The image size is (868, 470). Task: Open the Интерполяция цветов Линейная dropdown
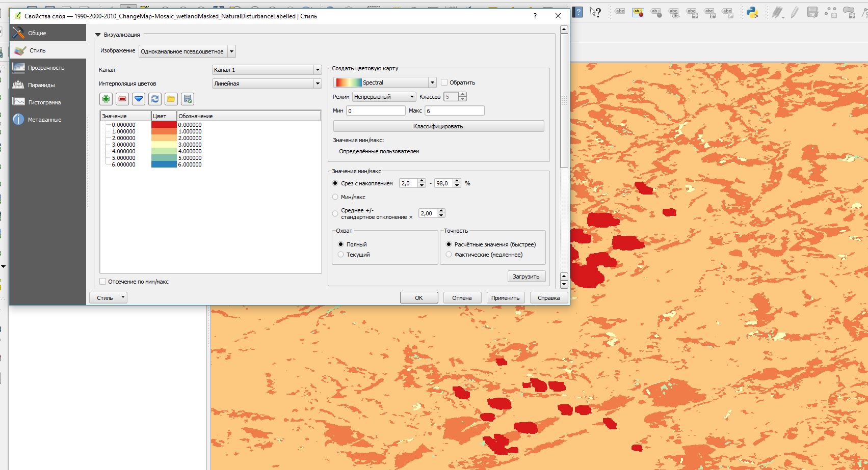(267, 84)
